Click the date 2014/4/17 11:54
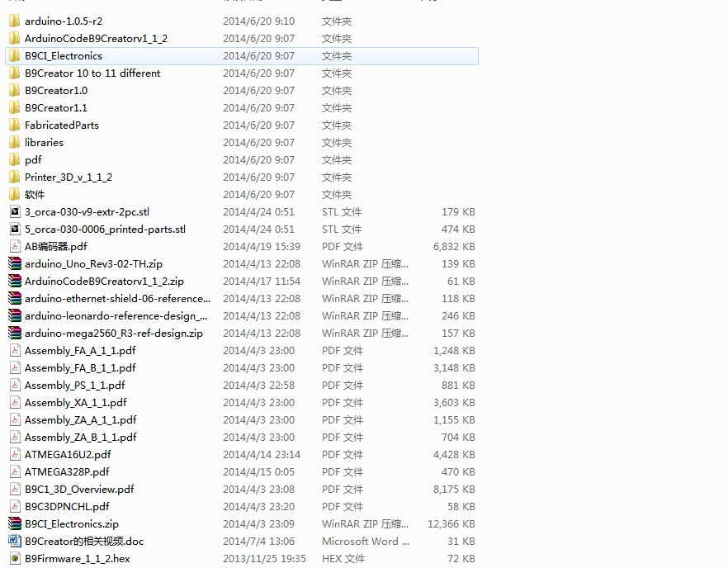This screenshot has height=568, width=728. pos(262,281)
